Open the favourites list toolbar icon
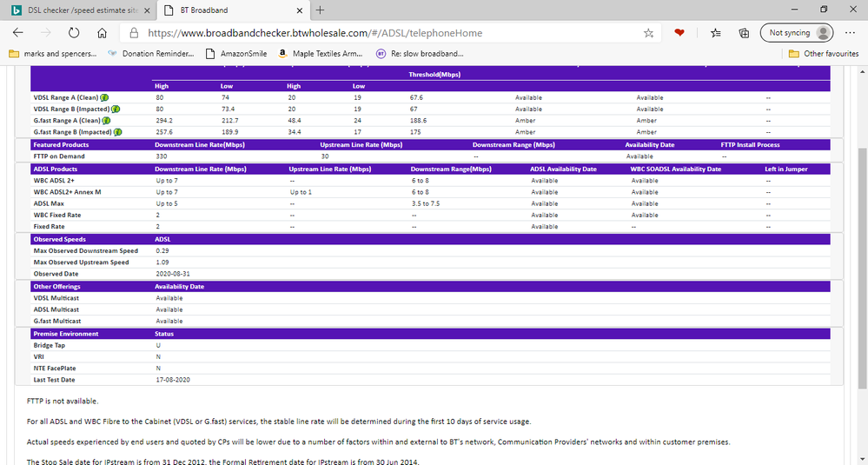The width and height of the screenshot is (868, 465). 715,33
